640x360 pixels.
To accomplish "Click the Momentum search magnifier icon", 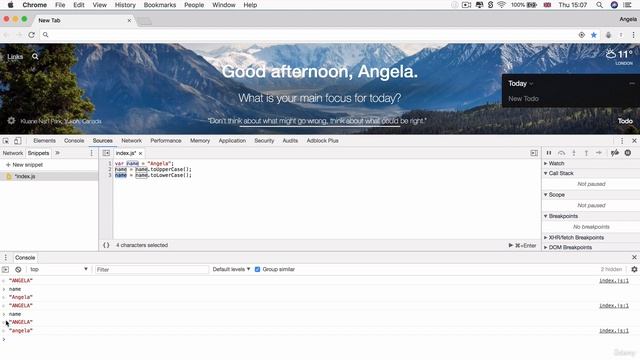I will pos(35,57).
